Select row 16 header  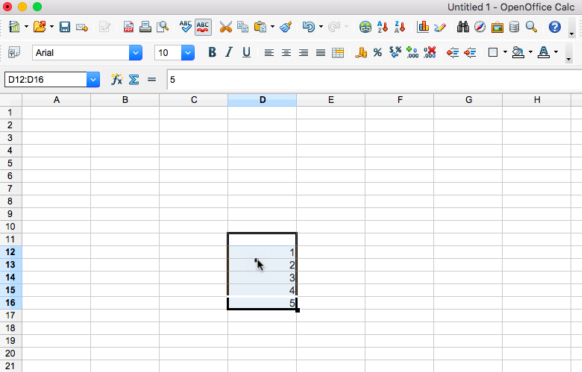point(11,303)
